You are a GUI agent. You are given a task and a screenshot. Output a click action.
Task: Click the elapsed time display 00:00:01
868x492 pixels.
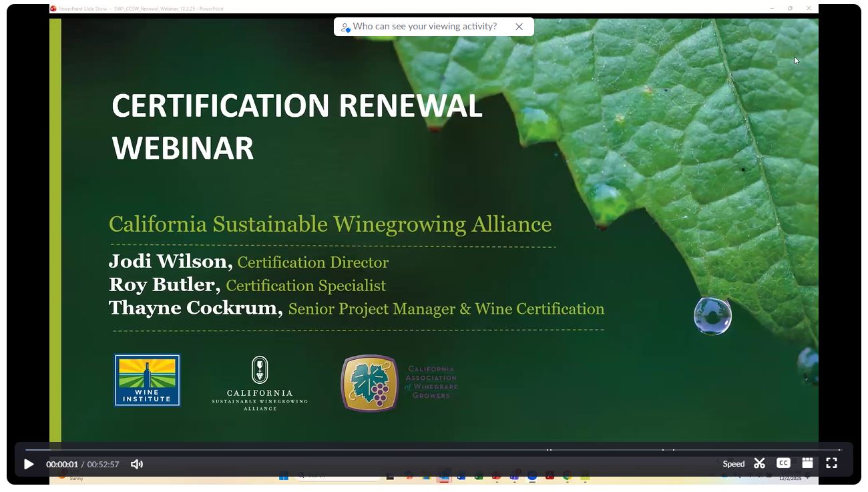62,464
